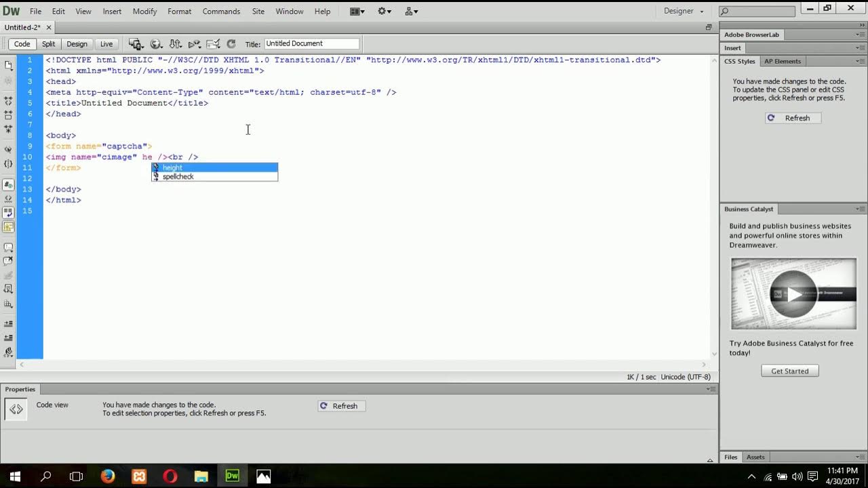
Task: Open Insert panel options menu
Action: [860, 48]
